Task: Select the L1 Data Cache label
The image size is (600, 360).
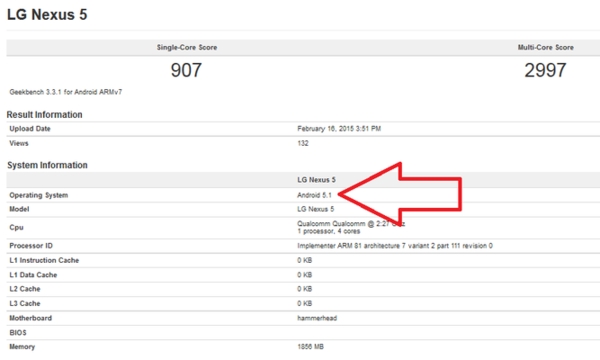Action: tap(33, 275)
